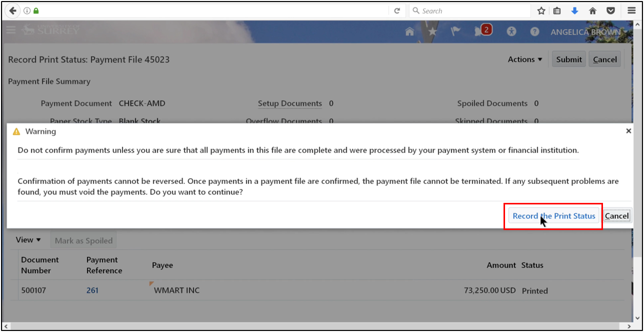Open the Actions dropdown menu
Image resolution: width=644 pixels, height=332 pixels.
[x=524, y=59]
